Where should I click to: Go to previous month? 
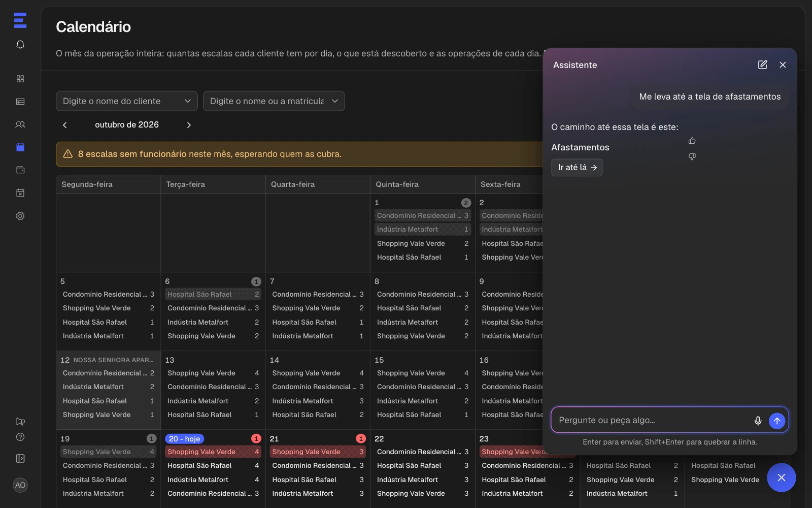(65, 125)
